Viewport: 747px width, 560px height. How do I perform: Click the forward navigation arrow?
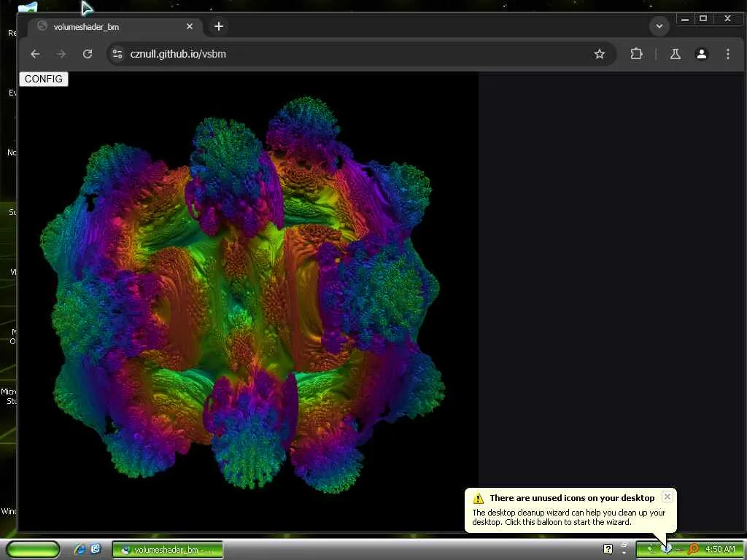[61, 54]
